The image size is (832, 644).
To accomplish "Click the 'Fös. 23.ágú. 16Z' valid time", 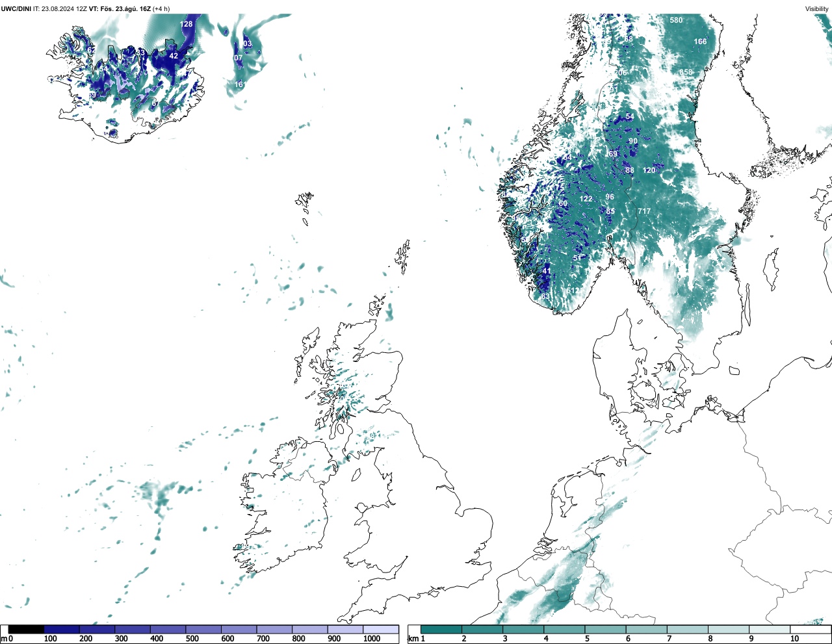I will (126, 8).
